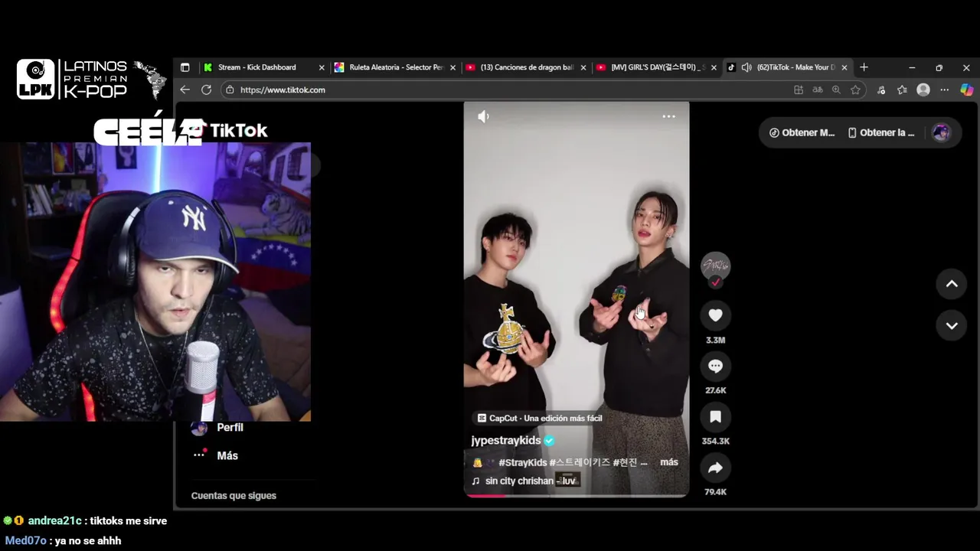Close the MV GIRL'S DAY tab
This screenshot has width=980, height=551.
click(714, 67)
